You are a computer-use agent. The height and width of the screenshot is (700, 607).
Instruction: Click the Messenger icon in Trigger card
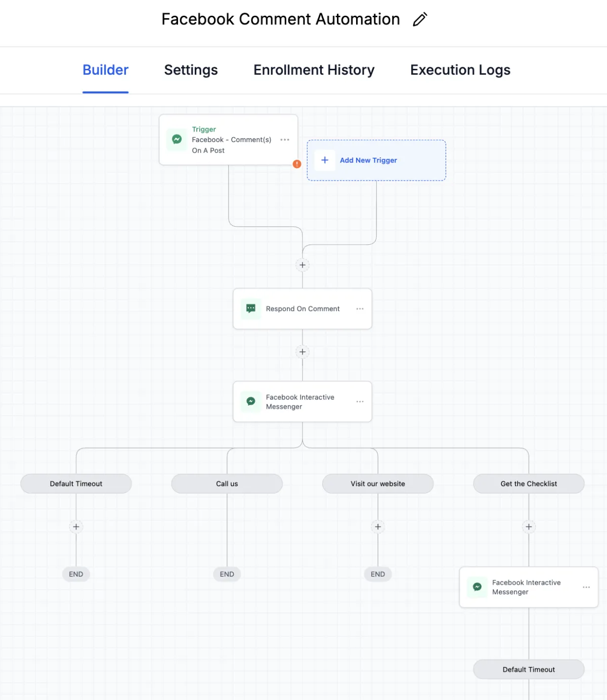click(177, 139)
